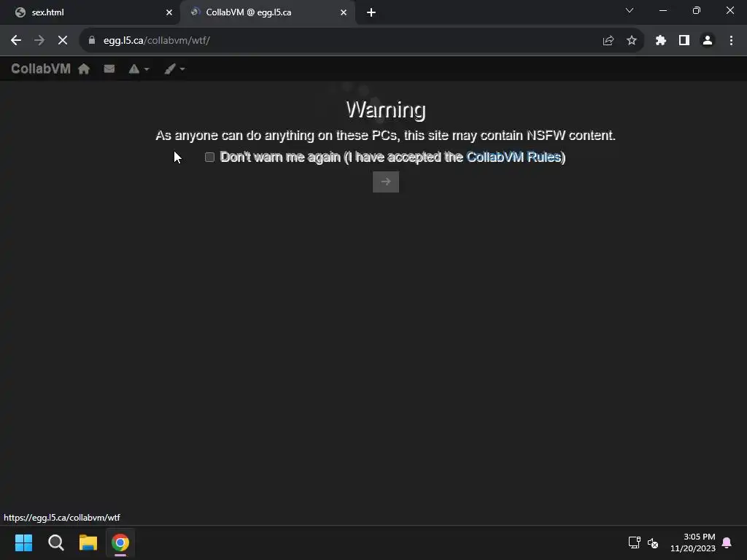Open the network status tray icon

pos(635,542)
